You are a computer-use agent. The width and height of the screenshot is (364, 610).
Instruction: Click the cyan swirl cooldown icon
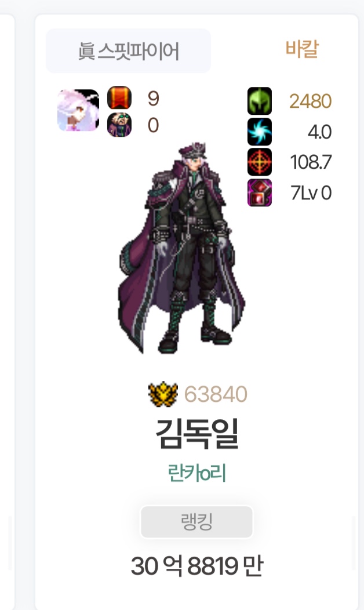pyautogui.click(x=260, y=132)
